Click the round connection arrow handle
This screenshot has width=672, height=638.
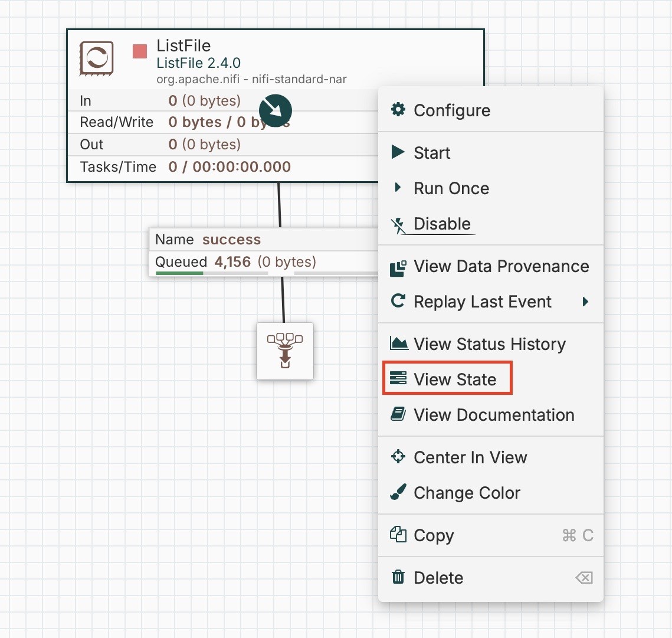(x=276, y=110)
